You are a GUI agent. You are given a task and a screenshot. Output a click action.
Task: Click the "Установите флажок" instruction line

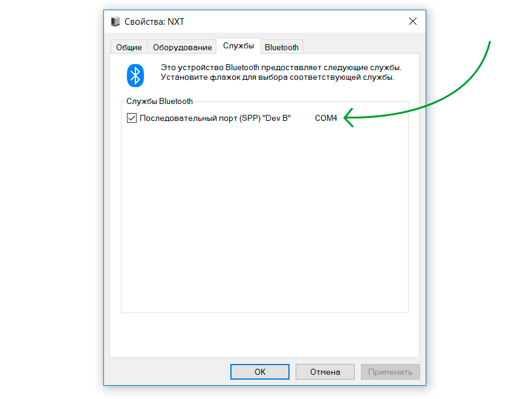coord(277,77)
